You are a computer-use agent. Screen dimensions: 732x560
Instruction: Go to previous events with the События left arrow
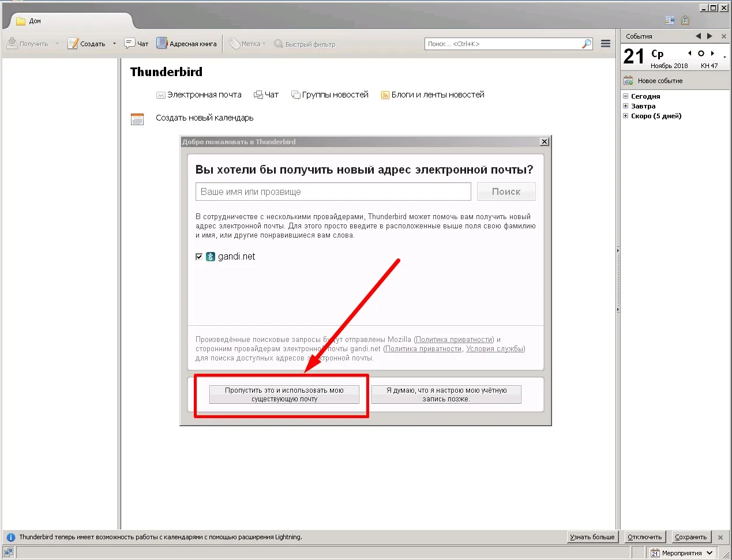[698, 36]
